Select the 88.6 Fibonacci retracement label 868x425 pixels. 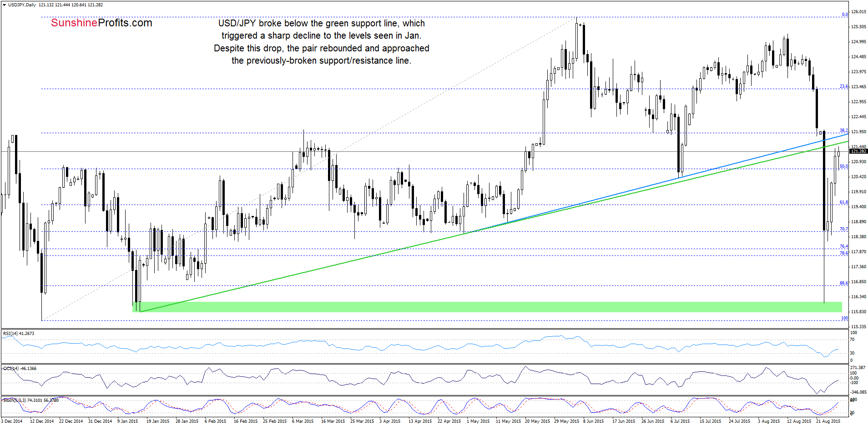(843, 283)
